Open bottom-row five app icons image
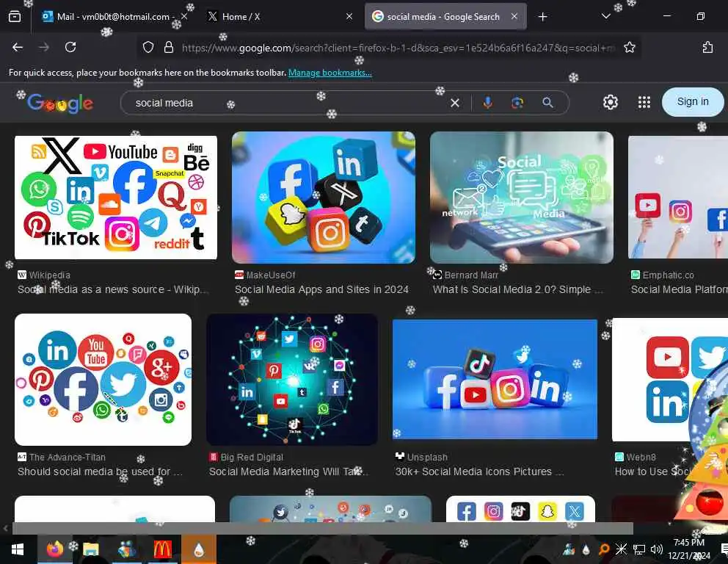Image resolution: width=728 pixels, height=564 pixels. 520,509
